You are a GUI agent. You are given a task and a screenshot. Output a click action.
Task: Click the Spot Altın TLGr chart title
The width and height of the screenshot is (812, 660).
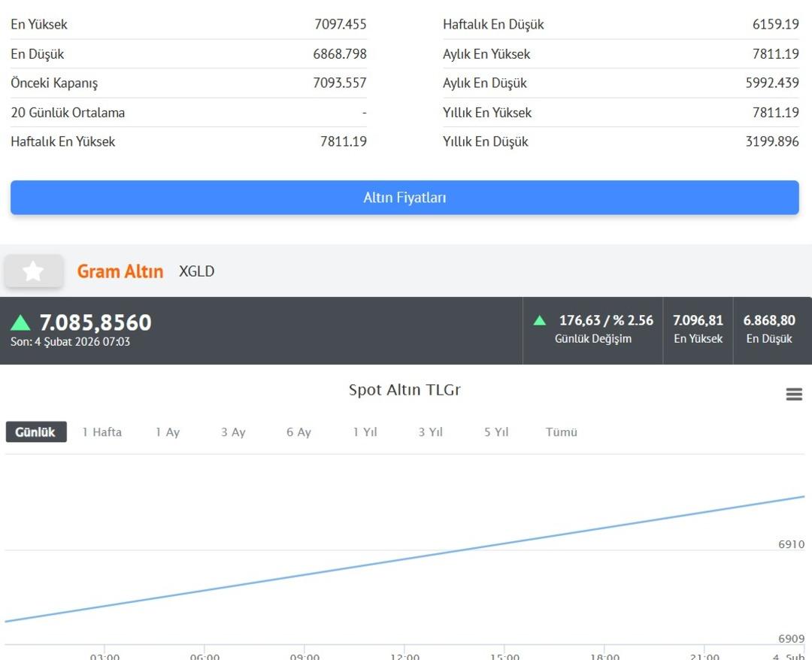(404, 390)
